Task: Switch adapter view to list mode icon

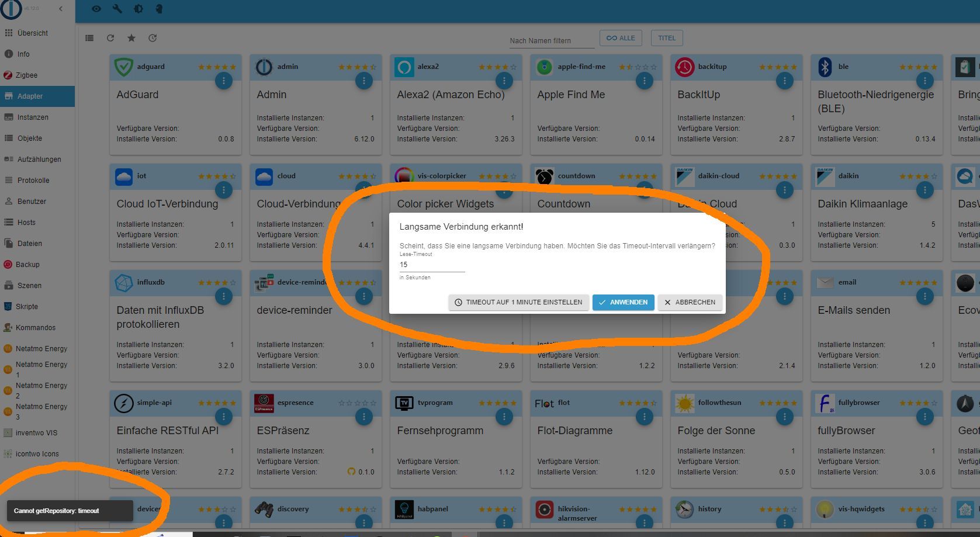Action: click(89, 38)
